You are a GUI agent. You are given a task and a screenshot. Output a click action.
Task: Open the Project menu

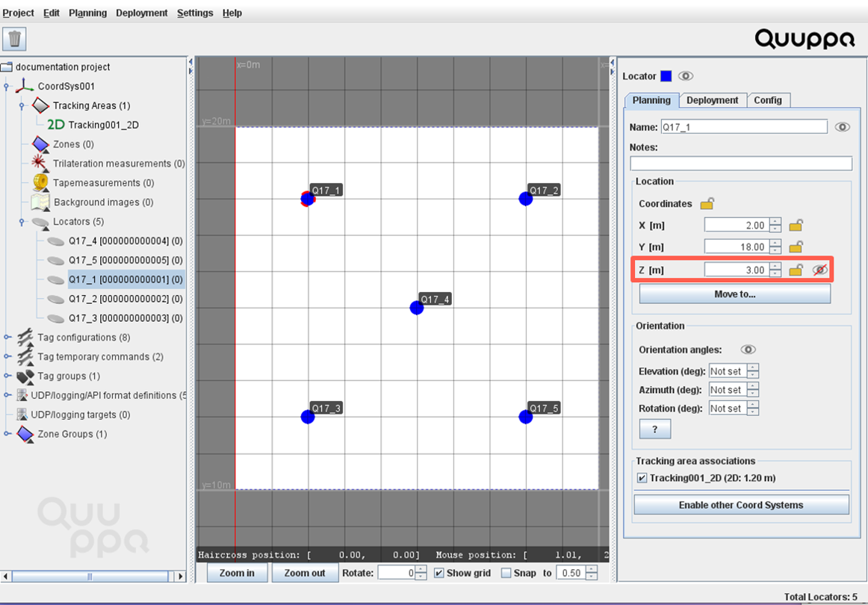[x=18, y=13]
